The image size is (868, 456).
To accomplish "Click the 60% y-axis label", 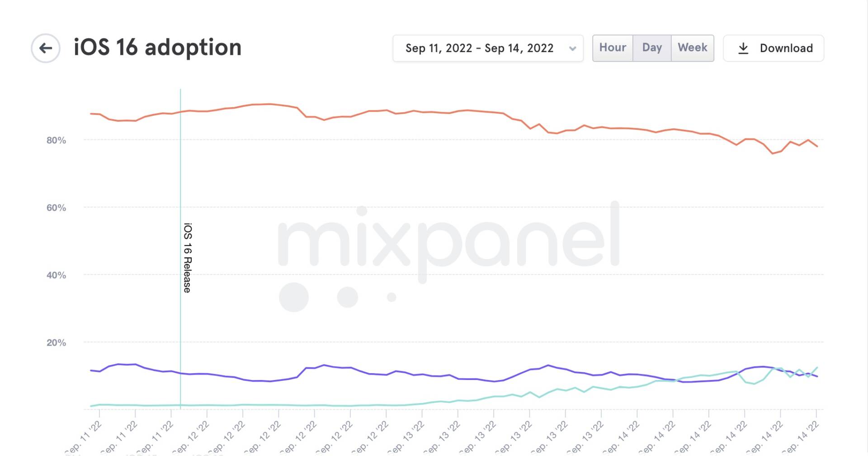I will click(56, 208).
